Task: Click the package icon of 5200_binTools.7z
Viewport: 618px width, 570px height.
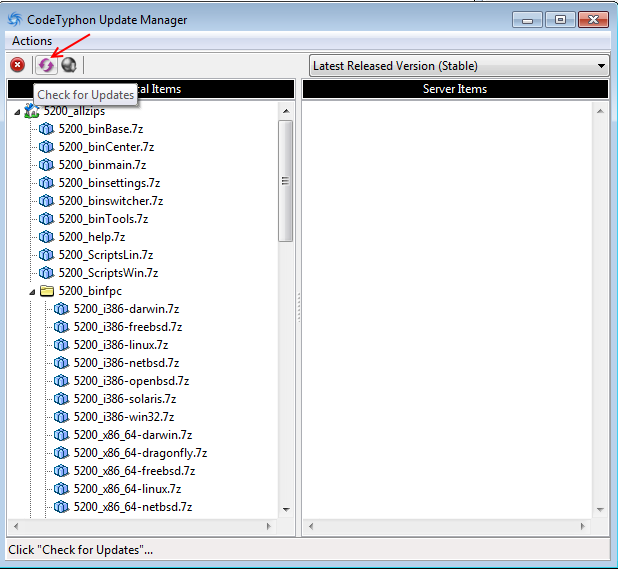Action: pyautogui.click(x=46, y=219)
